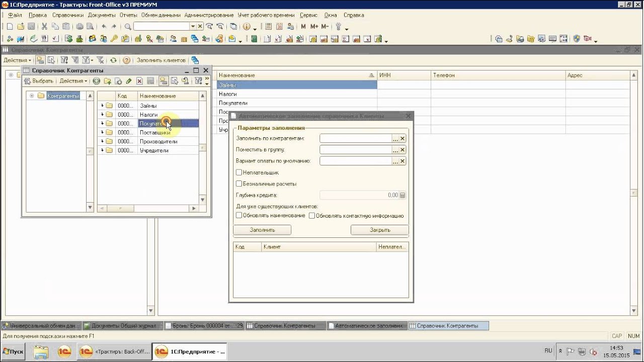Click the Заполнить button
Viewport: 644px width, 362px height.
[262, 230]
